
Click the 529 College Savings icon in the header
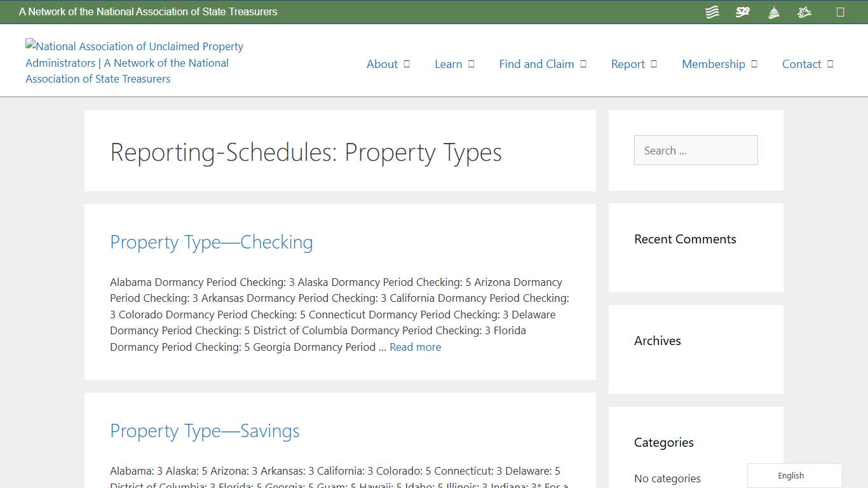tap(742, 11)
